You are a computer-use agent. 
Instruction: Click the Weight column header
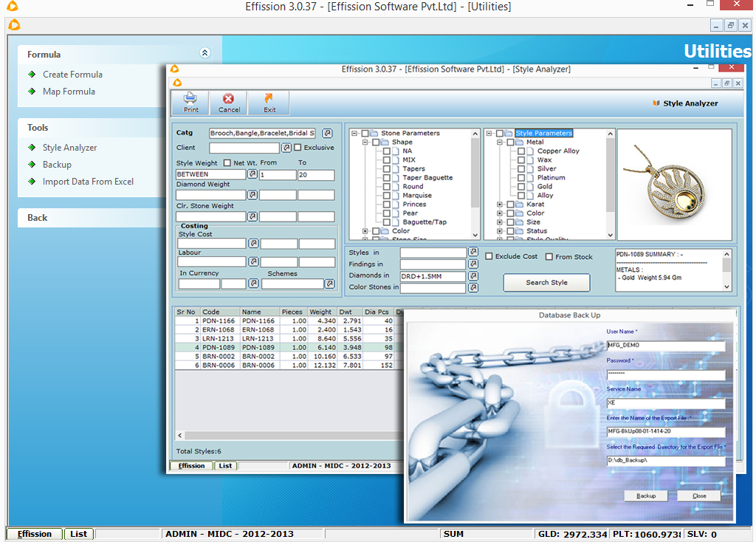pos(322,312)
